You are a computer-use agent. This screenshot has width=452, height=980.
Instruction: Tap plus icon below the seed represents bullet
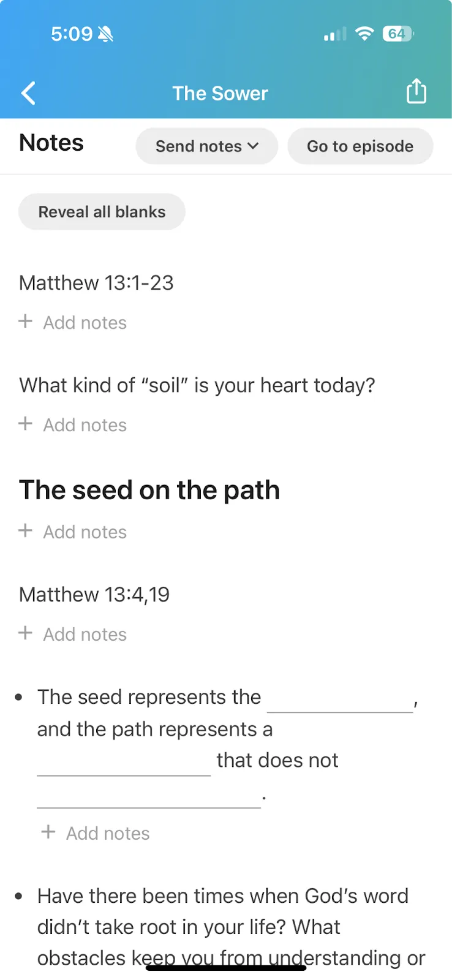tap(48, 832)
